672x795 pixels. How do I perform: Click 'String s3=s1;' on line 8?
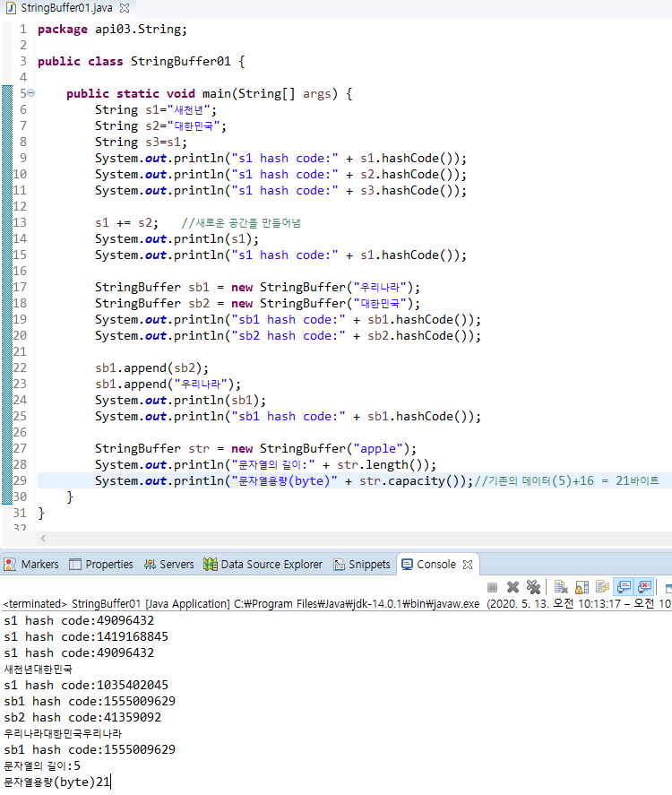[141, 142]
